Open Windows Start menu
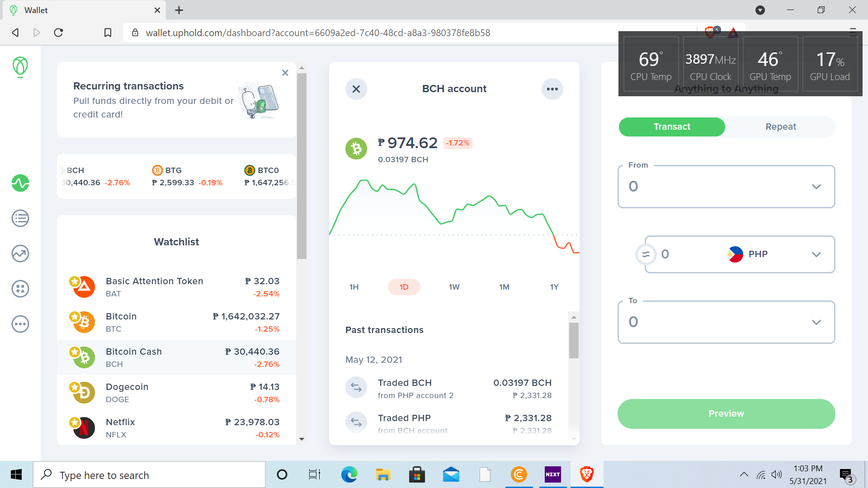This screenshot has height=488, width=868. (16, 474)
